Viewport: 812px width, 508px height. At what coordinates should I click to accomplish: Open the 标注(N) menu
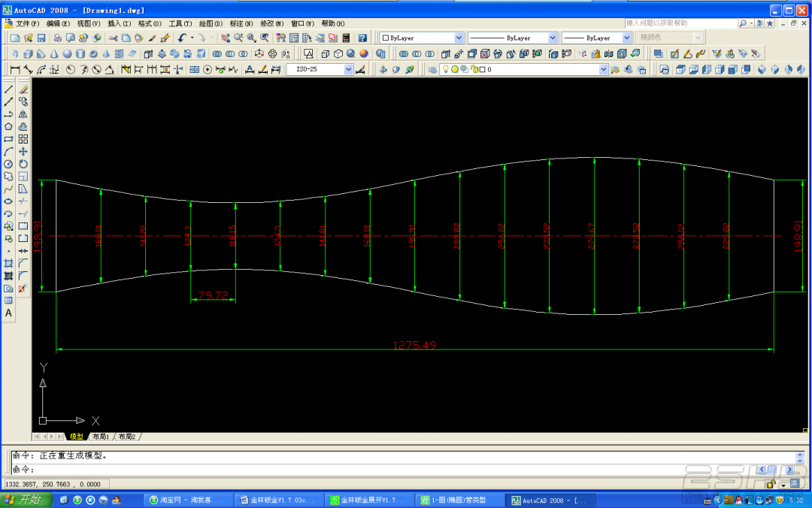click(x=241, y=24)
